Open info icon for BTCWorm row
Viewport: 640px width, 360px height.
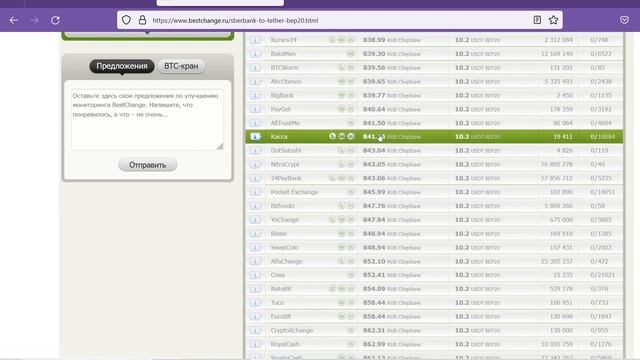pos(255,68)
